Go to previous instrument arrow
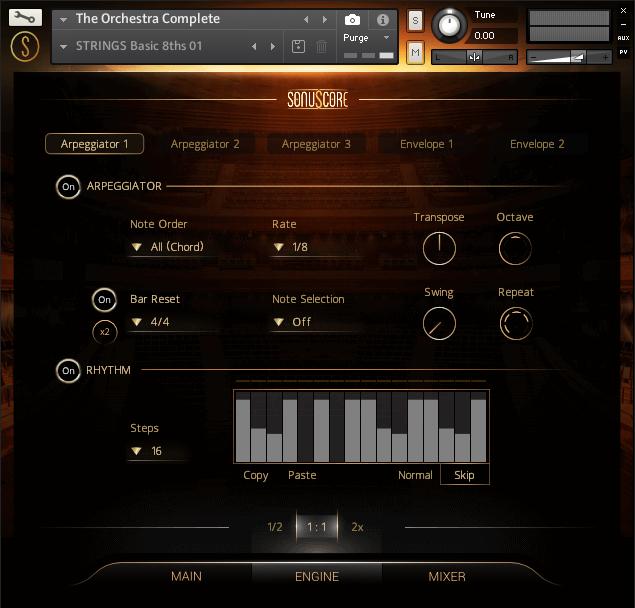 coord(306,19)
